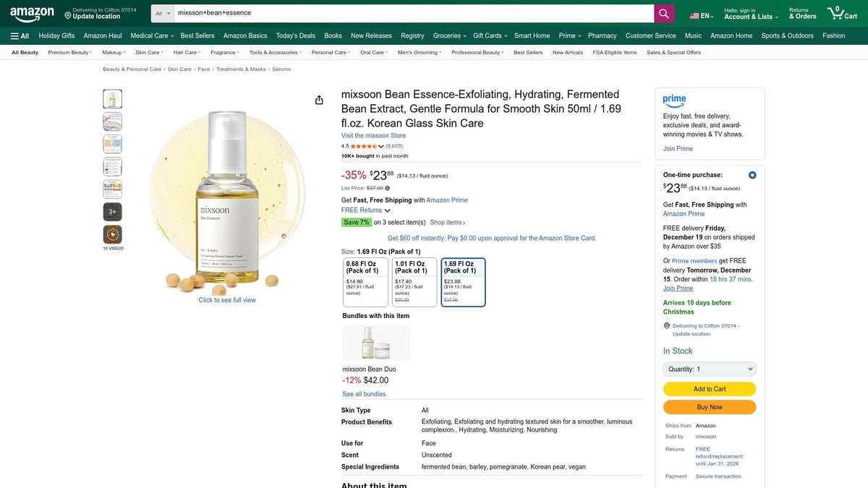Visit the mixsoon Store link

click(375, 135)
